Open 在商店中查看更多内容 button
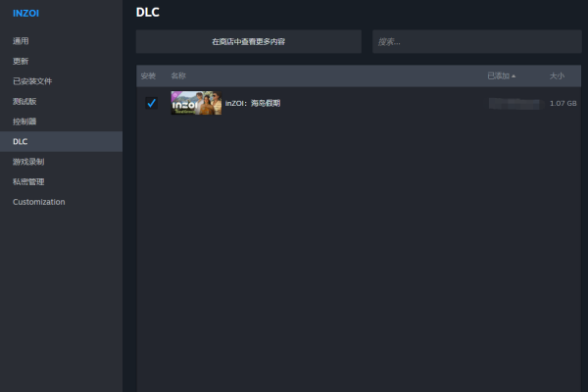The image size is (588, 392). click(x=249, y=41)
